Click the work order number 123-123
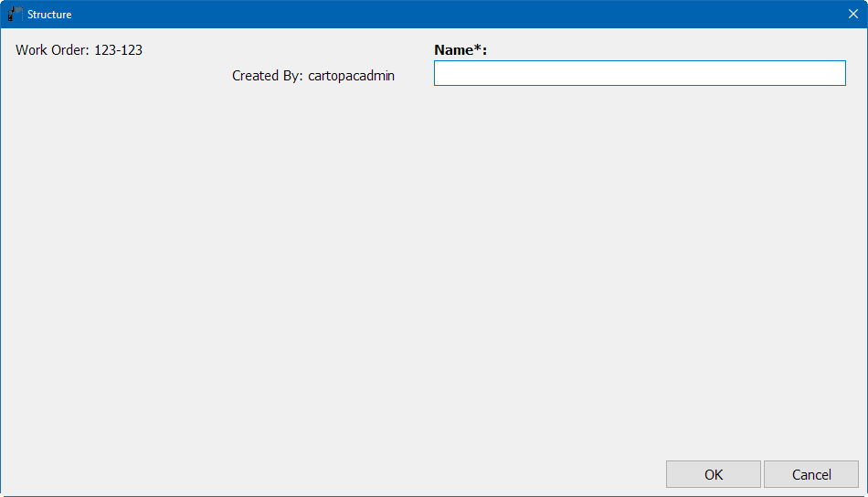Viewport: 868px width, 497px height. [x=119, y=50]
